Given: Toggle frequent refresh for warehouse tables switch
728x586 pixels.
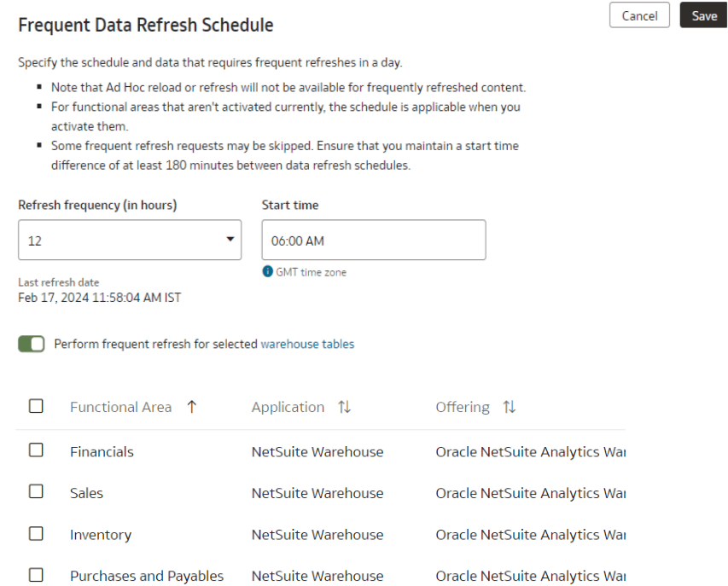Looking at the screenshot, I should (32, 344).
